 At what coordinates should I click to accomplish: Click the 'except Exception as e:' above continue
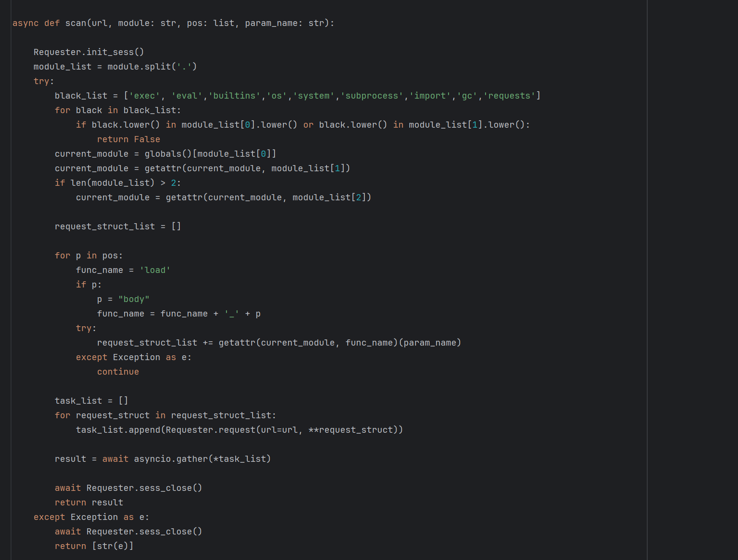click(134, 357)
